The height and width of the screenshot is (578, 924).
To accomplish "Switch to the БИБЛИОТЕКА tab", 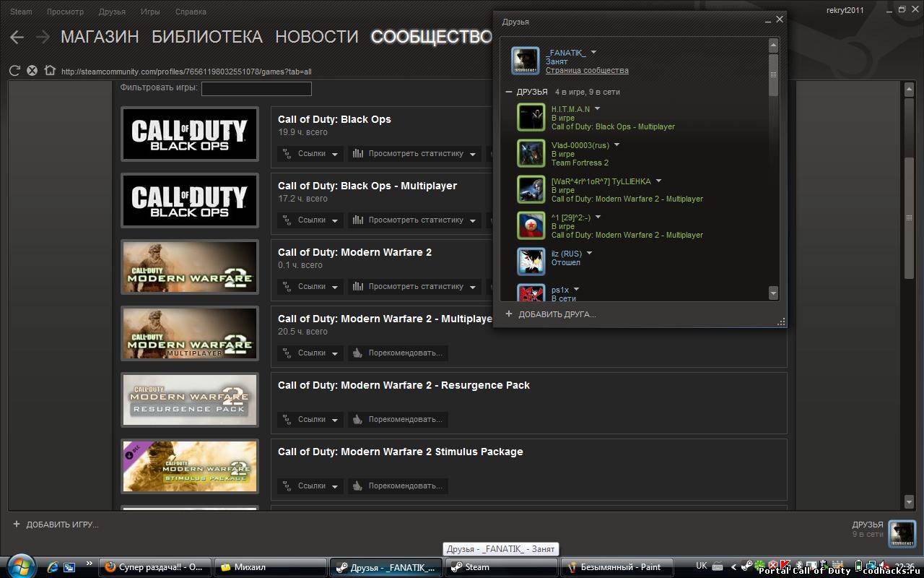I will pyautogui.click(x=207, y=37).
